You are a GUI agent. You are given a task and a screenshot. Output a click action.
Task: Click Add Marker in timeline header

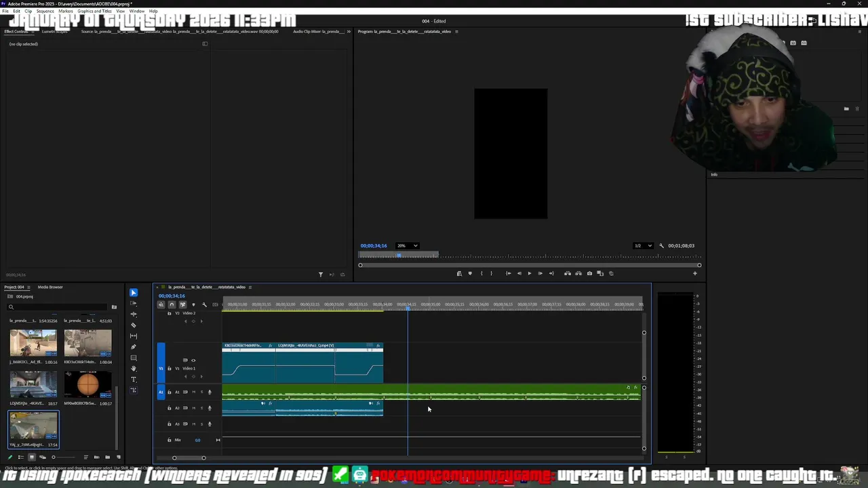pyautogui.click(x=193, y=304)
